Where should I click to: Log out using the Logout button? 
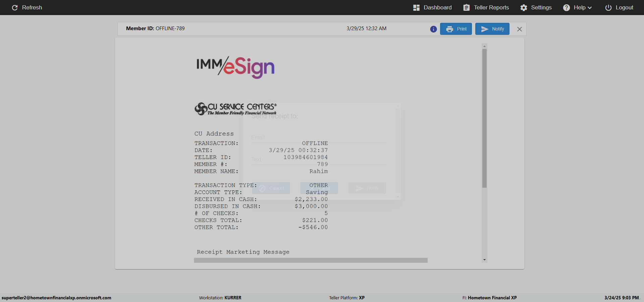[619, 7]
